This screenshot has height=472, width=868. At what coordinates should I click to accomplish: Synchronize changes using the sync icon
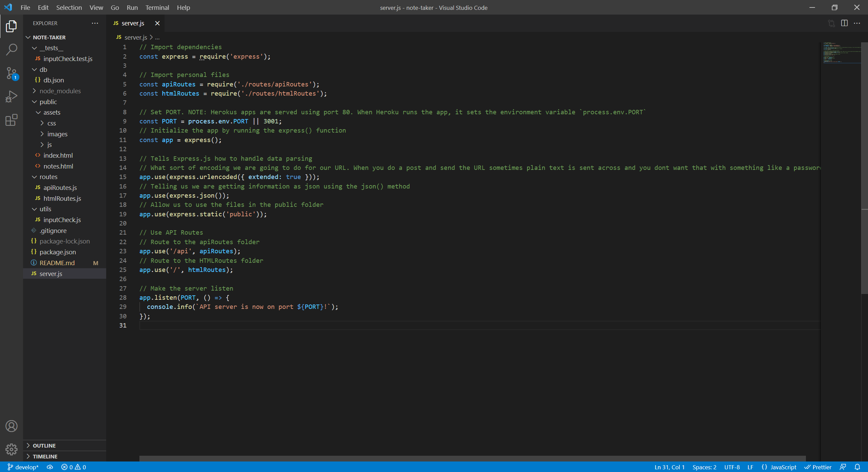[50, 467]
